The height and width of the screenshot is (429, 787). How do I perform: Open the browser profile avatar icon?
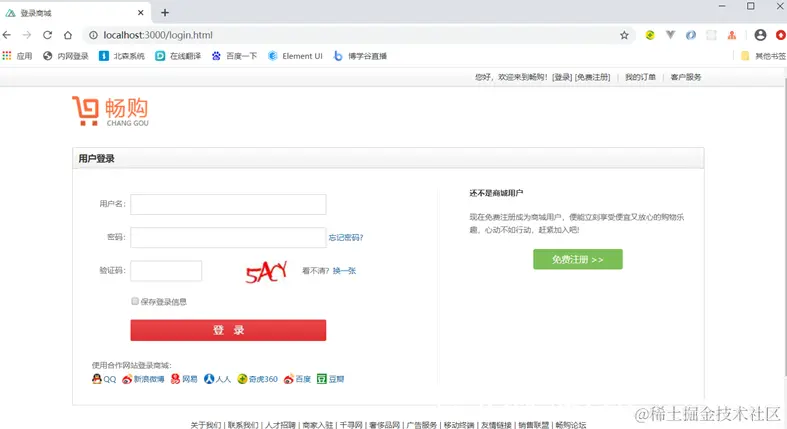coord(760,35)
